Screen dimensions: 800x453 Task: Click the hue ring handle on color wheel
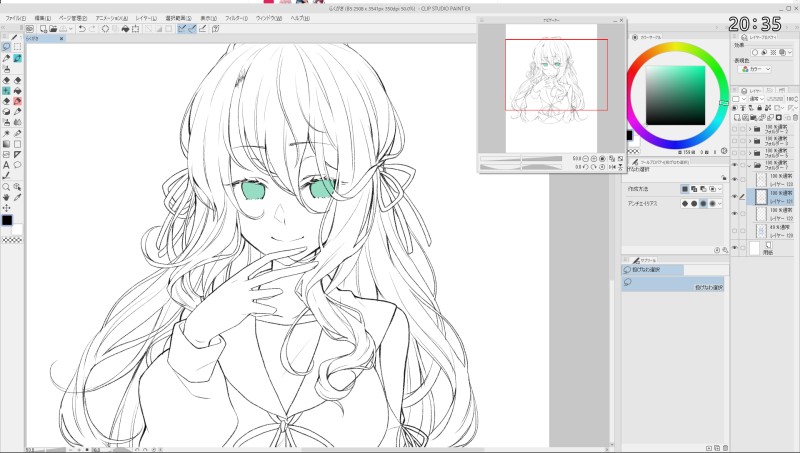[x=723, y=103]
